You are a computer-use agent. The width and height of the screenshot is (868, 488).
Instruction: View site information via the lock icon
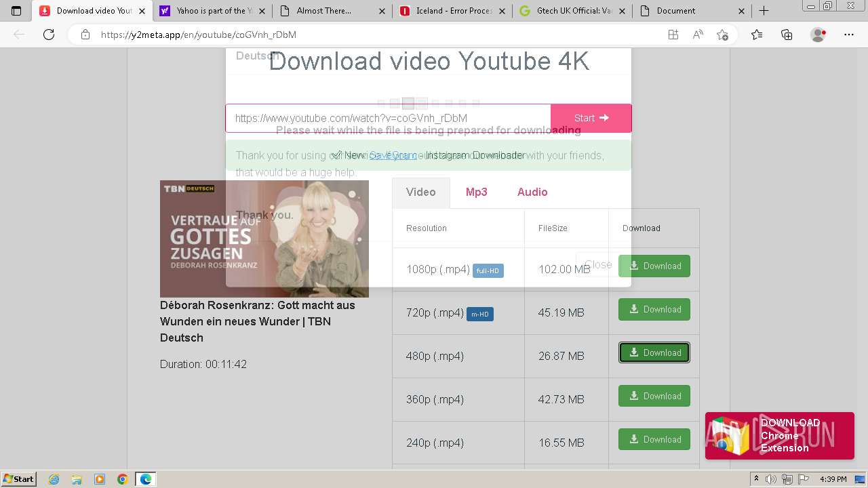pos(85,35)
